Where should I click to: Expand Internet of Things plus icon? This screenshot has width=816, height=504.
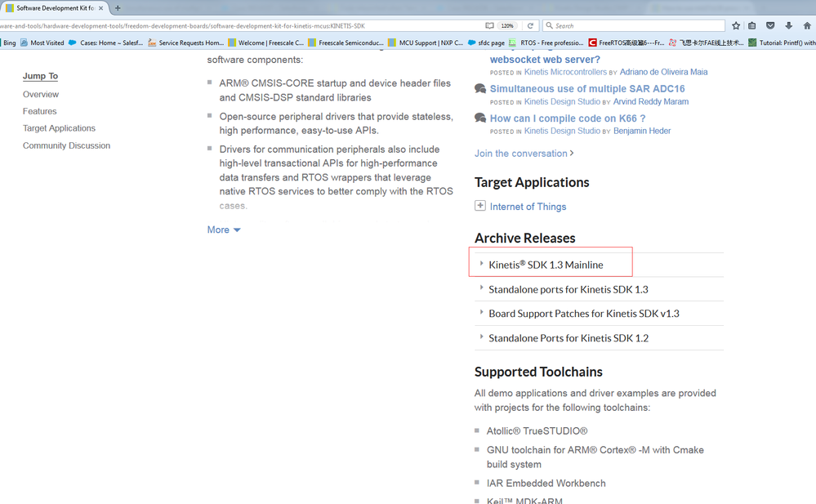pos(479,206)
